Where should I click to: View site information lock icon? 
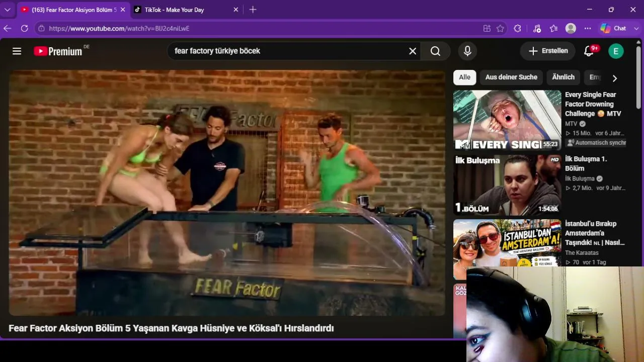42,29
